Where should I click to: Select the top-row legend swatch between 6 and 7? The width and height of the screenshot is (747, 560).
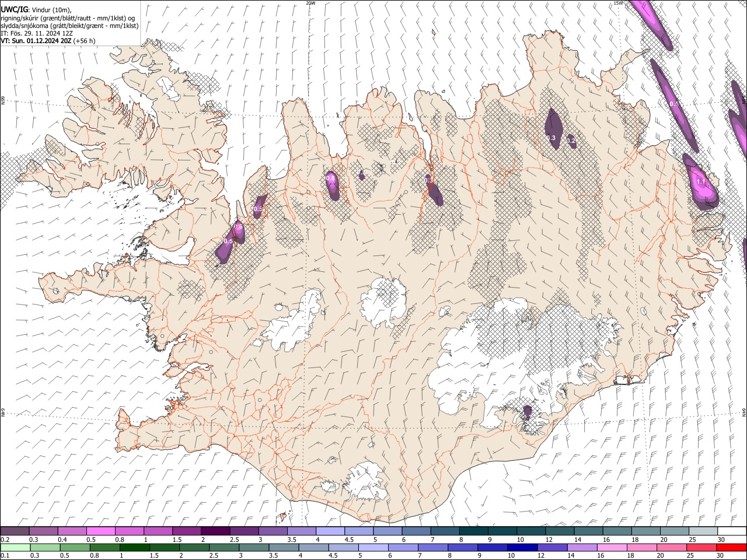[x=416, y=531]
